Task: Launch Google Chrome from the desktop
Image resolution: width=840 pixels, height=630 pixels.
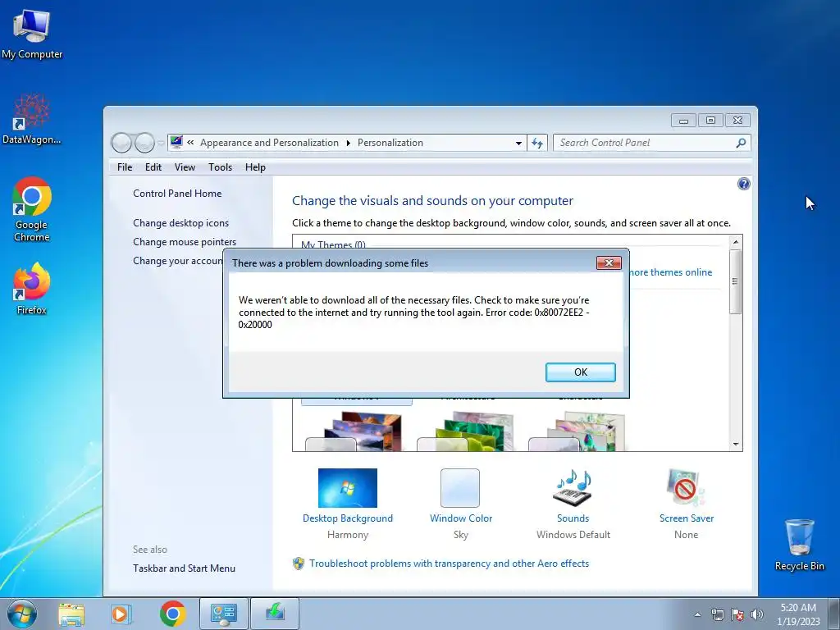Action: tap(32, 209)
